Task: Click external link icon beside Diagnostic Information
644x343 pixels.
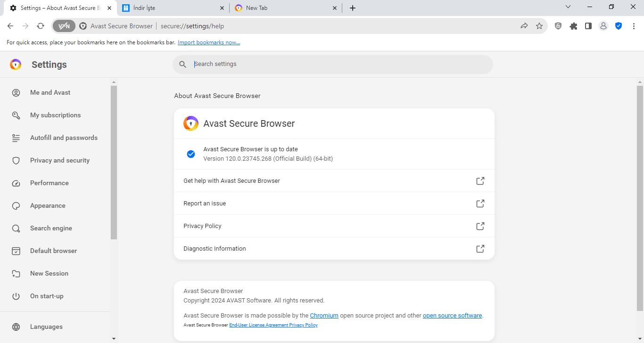Action: click(480, 249)
